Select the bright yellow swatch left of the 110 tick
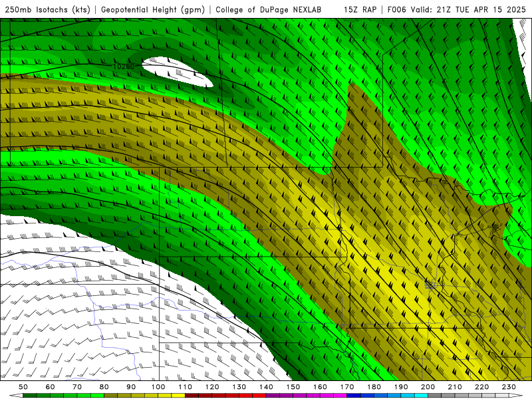Image resolution: width=532 pixels, height=399 pixels. (178, 396)
